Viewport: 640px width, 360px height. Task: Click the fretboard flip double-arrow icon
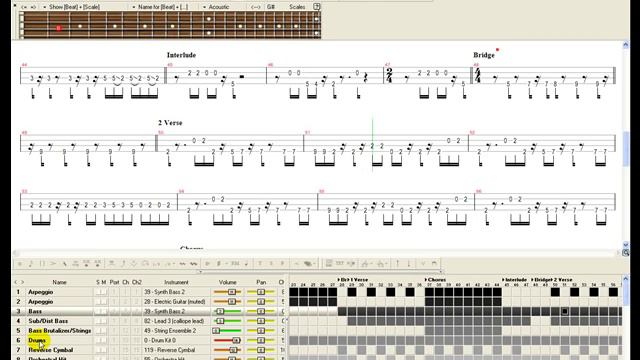(256, 7)
